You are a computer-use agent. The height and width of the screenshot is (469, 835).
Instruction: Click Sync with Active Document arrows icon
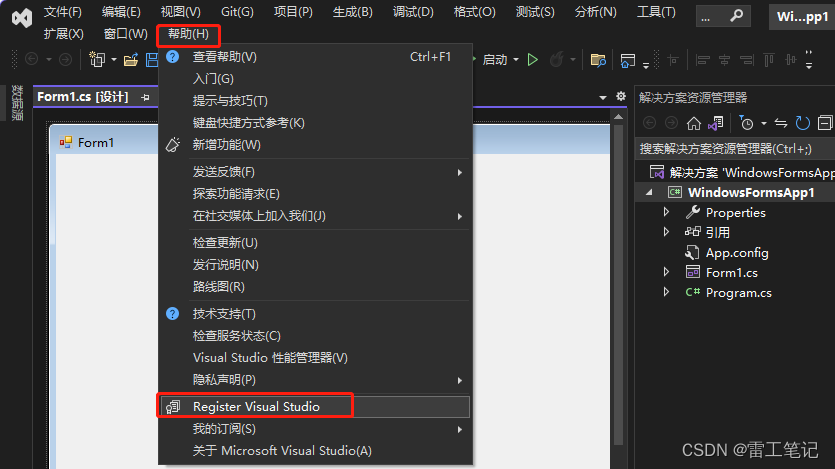[781, 123]
